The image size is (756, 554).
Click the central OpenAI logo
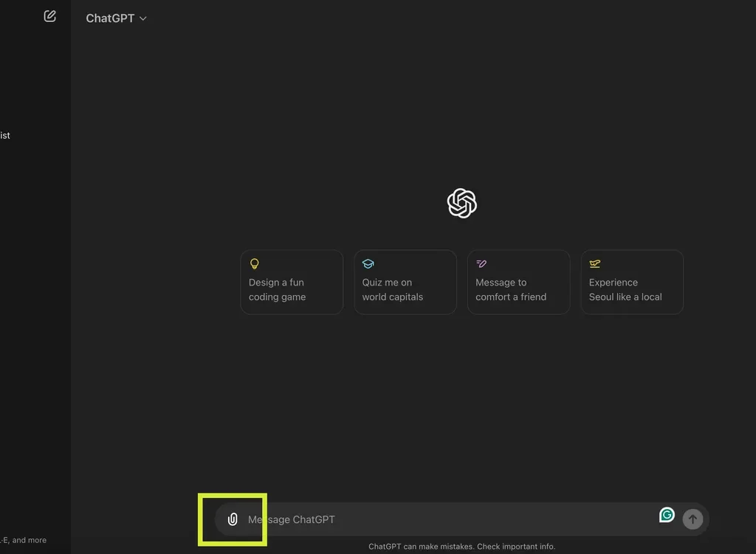pos(462,204)
